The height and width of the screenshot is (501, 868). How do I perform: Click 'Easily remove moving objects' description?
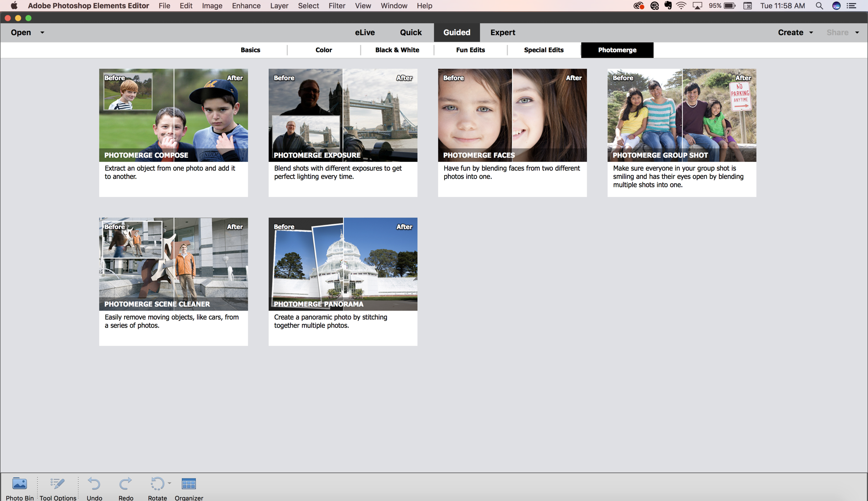click(x=172, y=321)
